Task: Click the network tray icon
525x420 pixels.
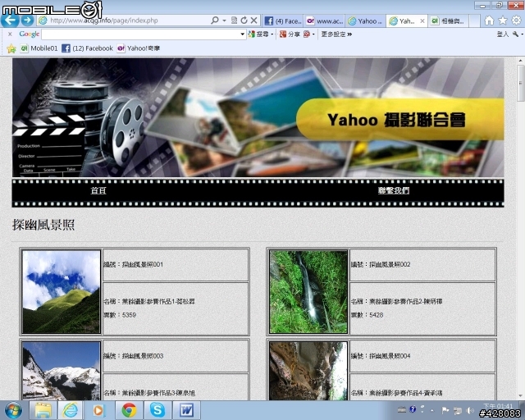Action: (x=458, y=410)
